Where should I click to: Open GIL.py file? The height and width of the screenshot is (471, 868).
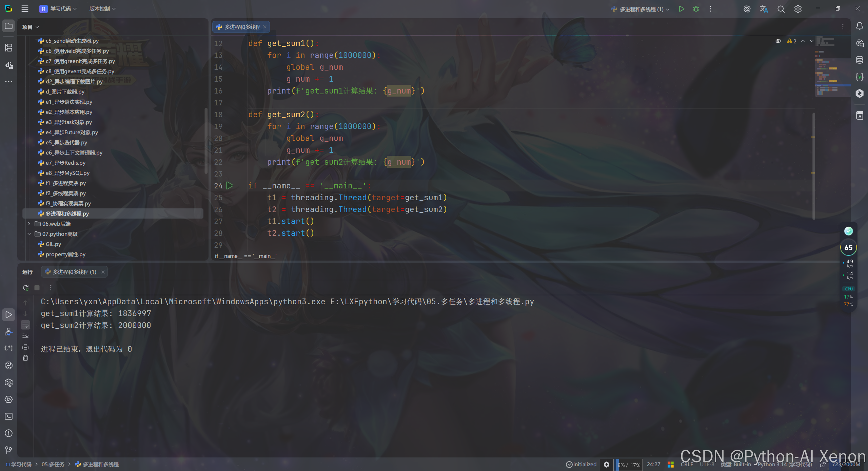[x=53, y=244]
